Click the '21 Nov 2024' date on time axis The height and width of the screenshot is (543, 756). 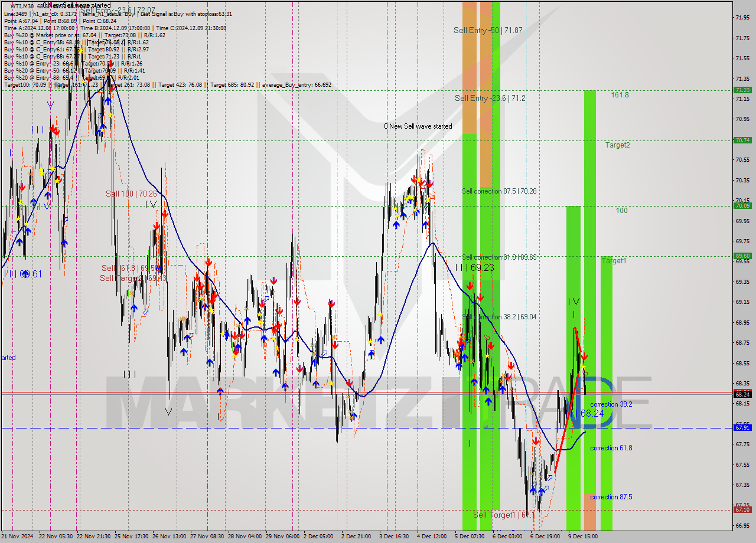point(18,537)
